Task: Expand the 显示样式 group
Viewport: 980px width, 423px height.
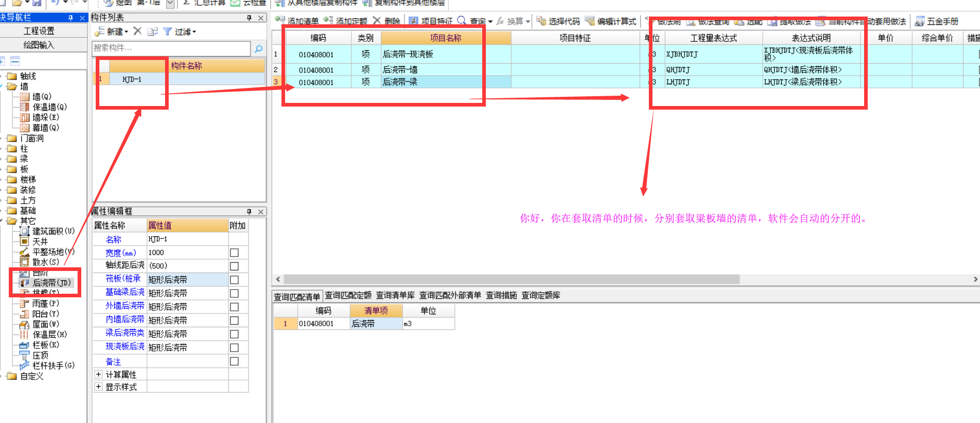Action: click(x=98, y=386)
